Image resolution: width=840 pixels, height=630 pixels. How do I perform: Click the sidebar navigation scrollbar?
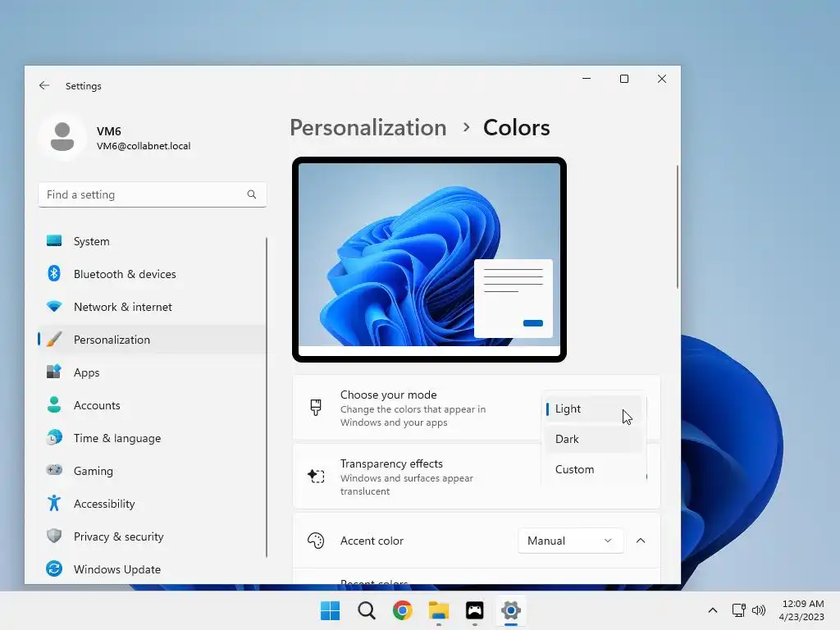pos(267,397)
